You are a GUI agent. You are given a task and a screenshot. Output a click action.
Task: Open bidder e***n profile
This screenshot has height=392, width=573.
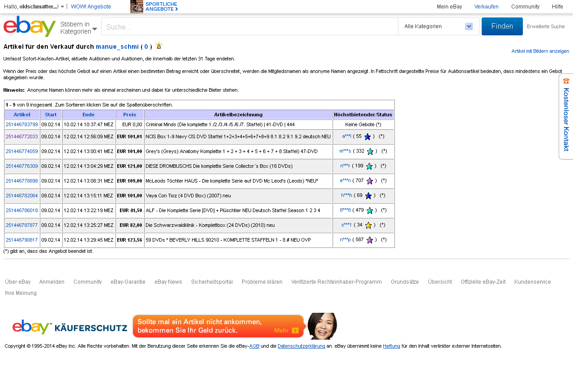click(x=345, y=180)
